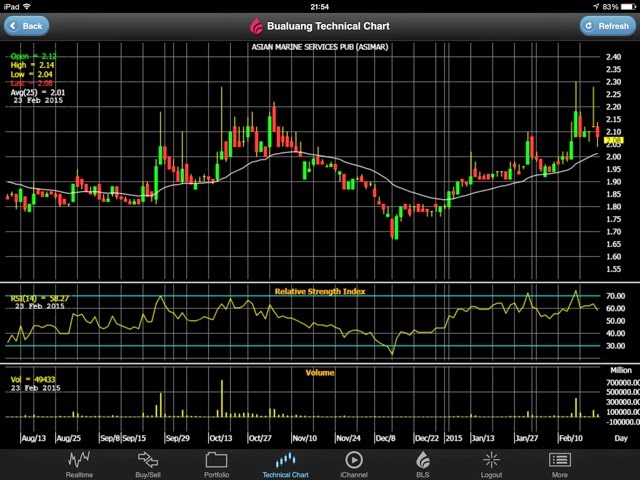
Task: Tap the Aug/25 date marker
Action: (69, 438)
